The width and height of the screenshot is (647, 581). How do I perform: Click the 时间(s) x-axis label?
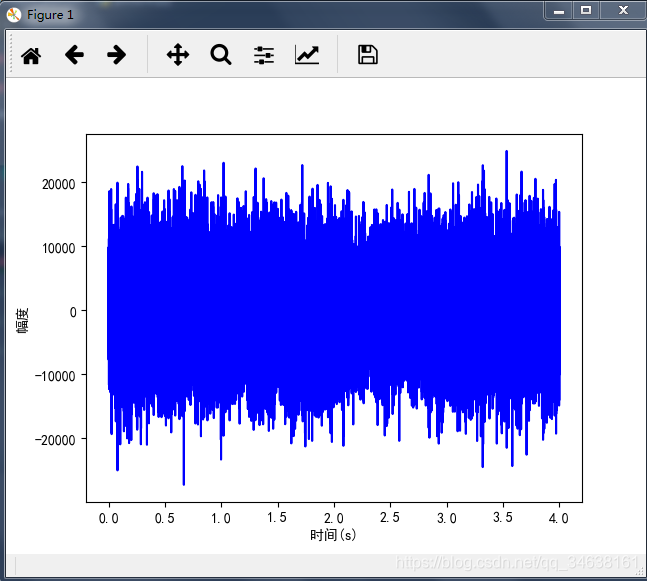[x=333, y=535]
